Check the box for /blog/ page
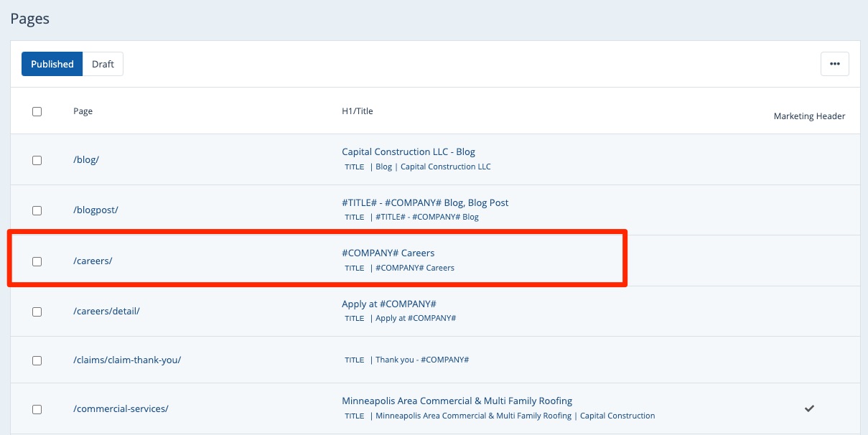This screenshot has height=435, width=868. pos(37,160)
